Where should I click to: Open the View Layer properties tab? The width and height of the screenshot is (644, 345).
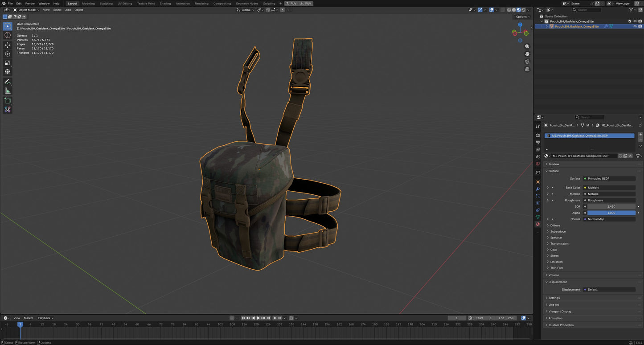point(538,149)
